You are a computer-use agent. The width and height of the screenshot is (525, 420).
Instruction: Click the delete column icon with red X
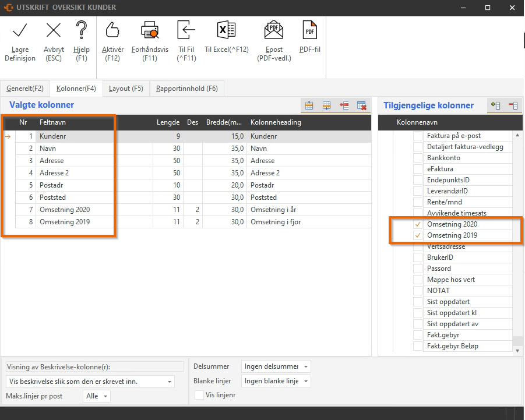pyautogui.click(x=362, y=105)
